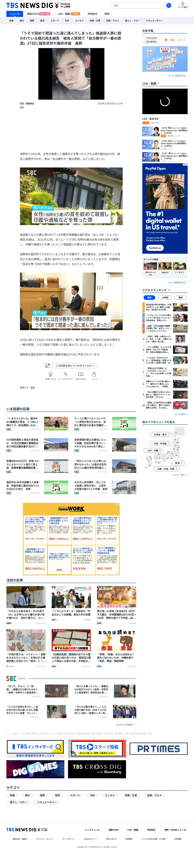
Task: Click the TownWork ad logo
Action: click(x=71, y=509)
